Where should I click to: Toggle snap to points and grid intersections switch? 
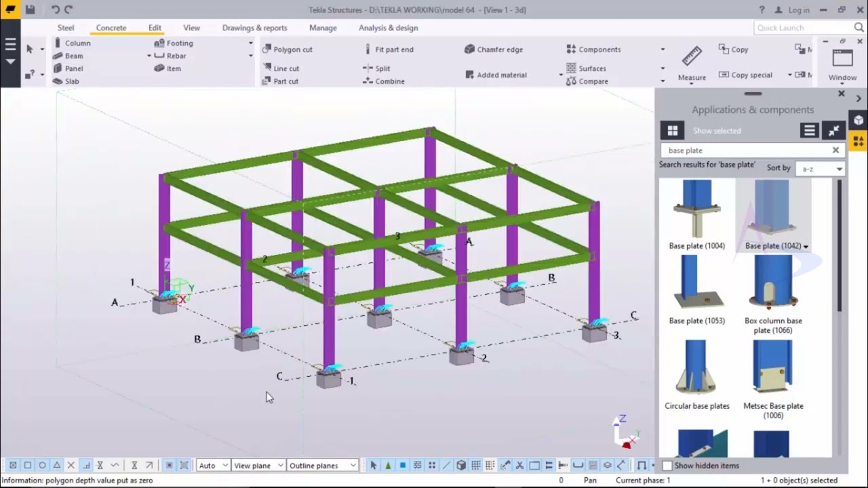(x=13, y=466)
